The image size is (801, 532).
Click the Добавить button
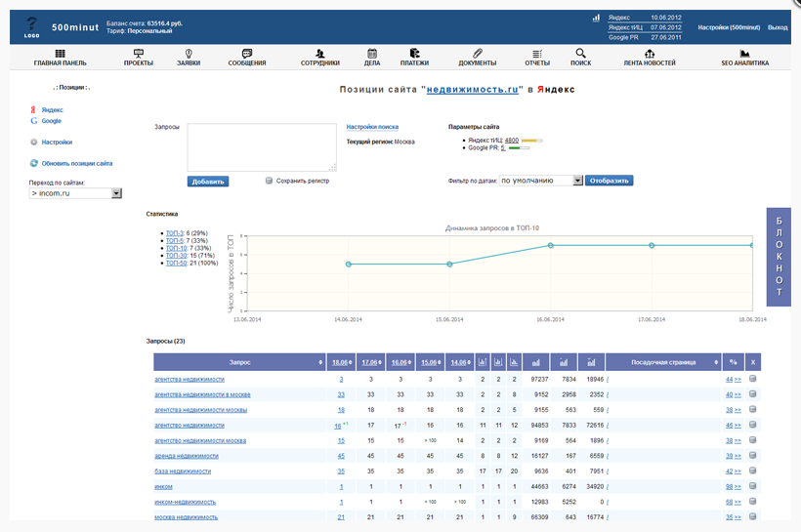tap(207, 182)
